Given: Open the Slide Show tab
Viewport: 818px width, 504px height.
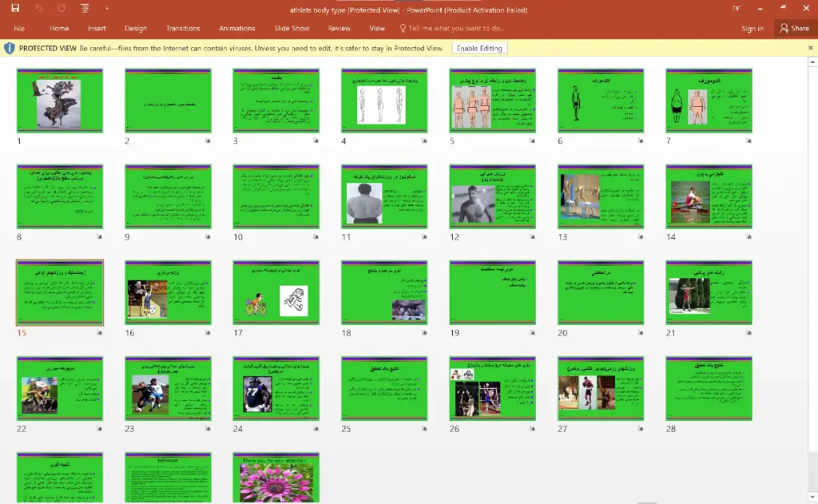Looking at the screenshot, I should coord(292,28).
